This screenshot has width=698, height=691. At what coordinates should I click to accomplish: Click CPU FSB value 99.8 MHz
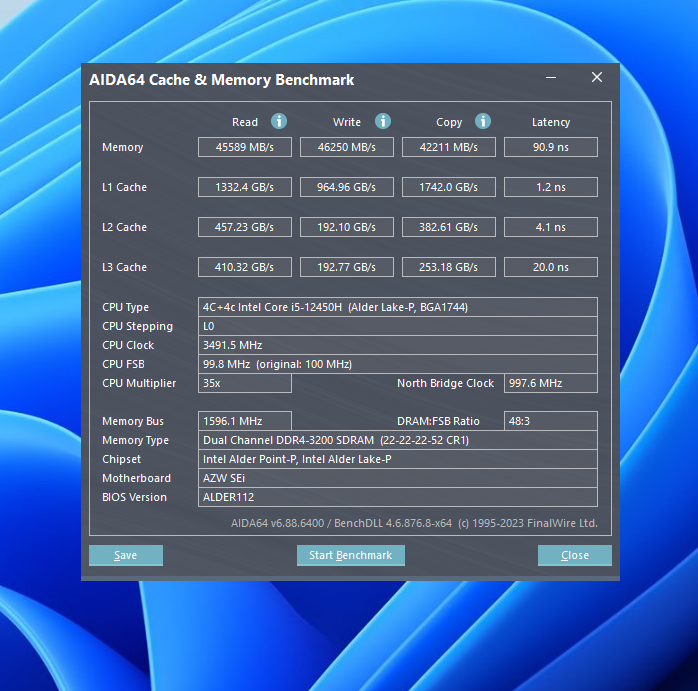(x=398, y=364)
